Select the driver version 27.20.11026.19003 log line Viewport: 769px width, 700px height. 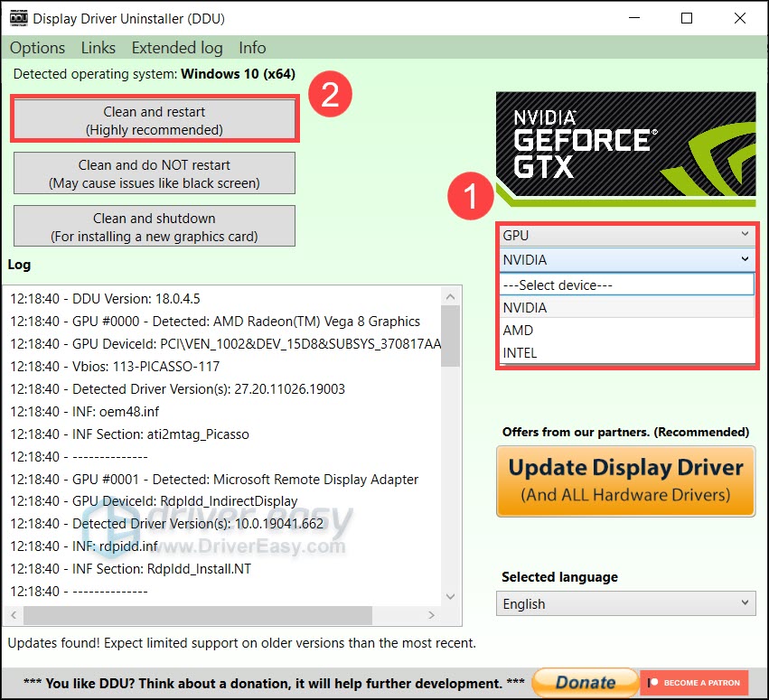coord(177,388)
